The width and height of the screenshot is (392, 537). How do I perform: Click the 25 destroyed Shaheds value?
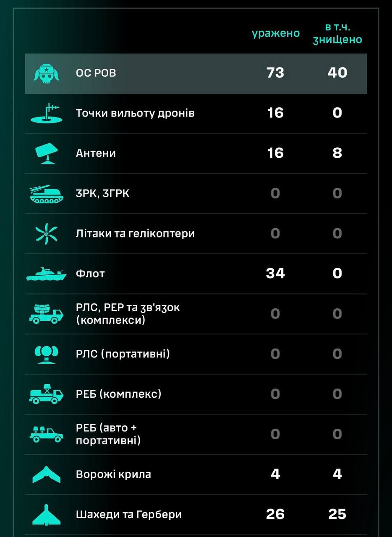(337, 514)
